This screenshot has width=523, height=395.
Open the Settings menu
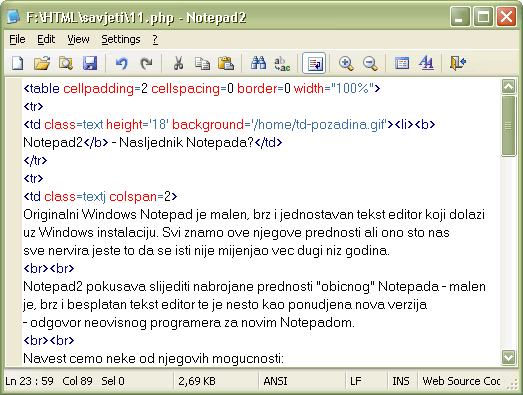pos(121,39)
